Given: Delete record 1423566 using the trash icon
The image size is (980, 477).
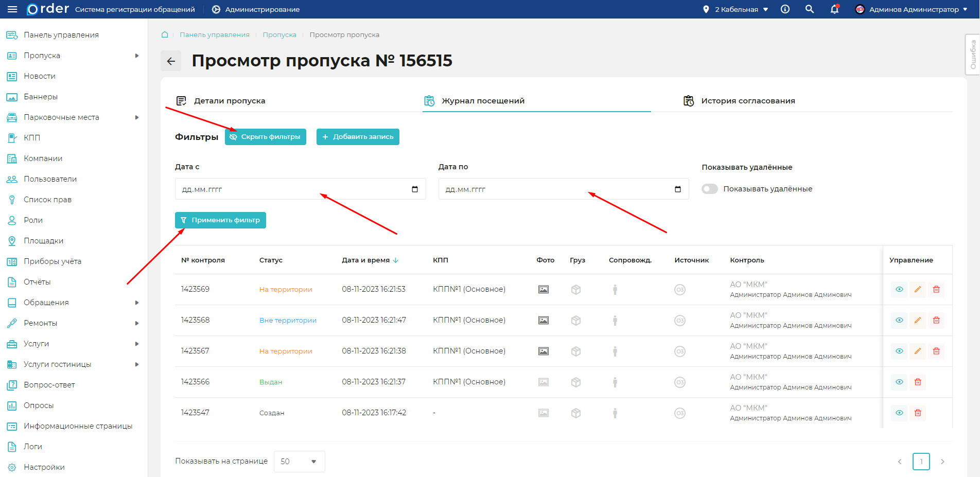Looking at the screenshot, I should [917, 382].
